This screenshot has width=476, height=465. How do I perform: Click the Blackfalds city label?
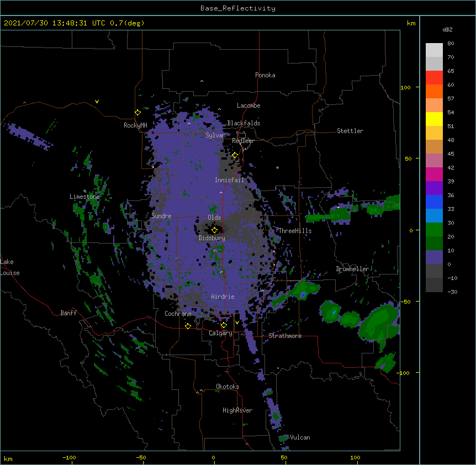pos(244,123)
